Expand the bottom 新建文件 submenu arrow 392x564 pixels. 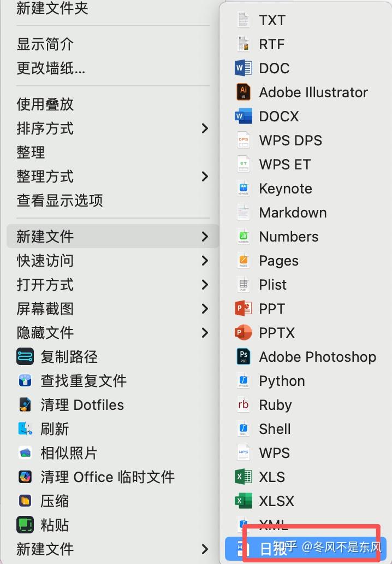pyautogui.click(x=205, y=549)
